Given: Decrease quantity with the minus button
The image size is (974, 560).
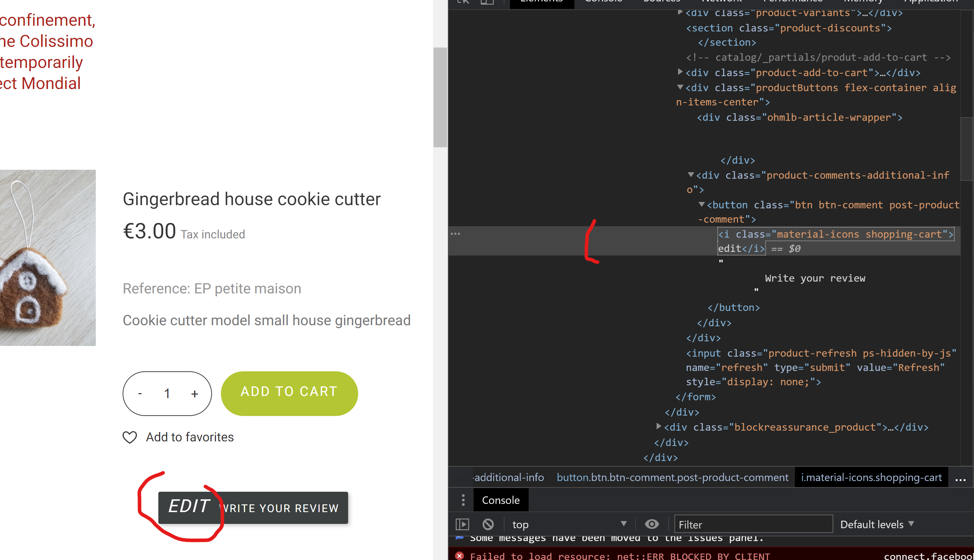Looking at the screenshot, I should point(140,393).
